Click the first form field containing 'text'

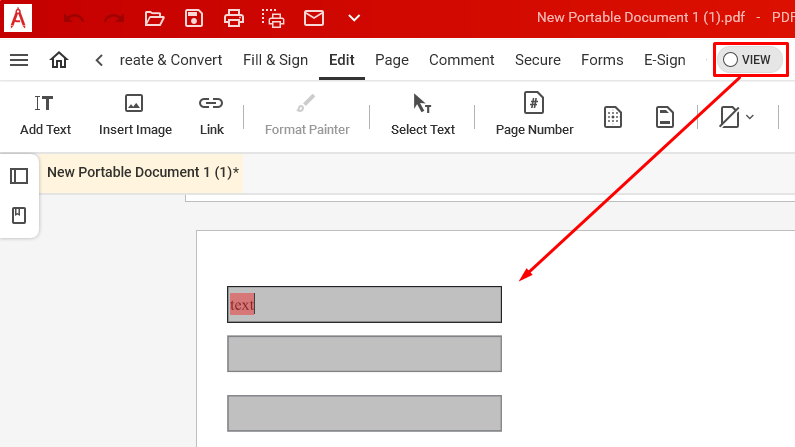tap(365, 305)
